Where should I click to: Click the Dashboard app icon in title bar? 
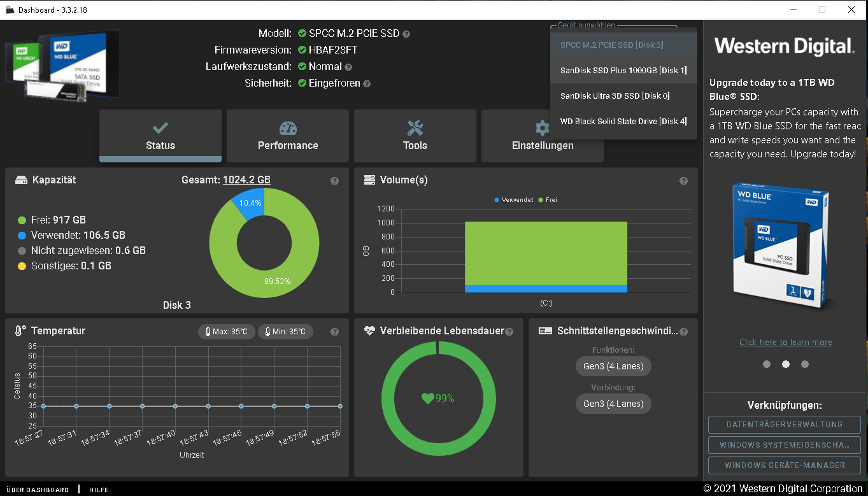coord(9,10)
